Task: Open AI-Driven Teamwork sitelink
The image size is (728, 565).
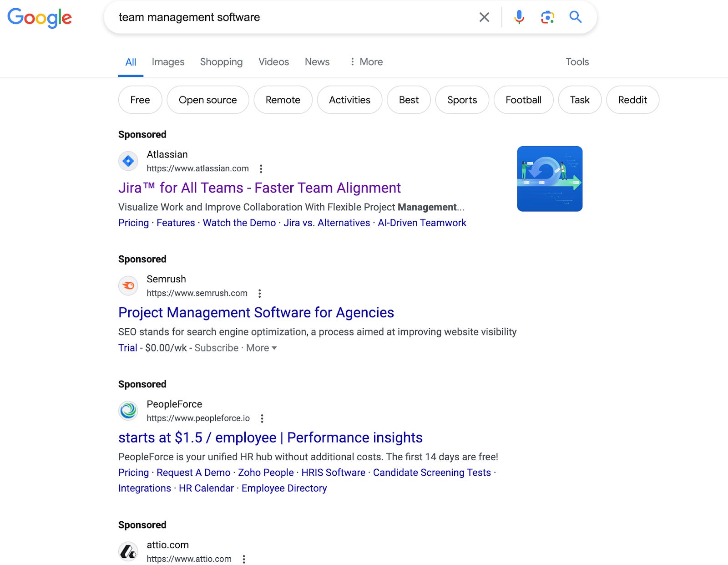Action: click(422, 223)
